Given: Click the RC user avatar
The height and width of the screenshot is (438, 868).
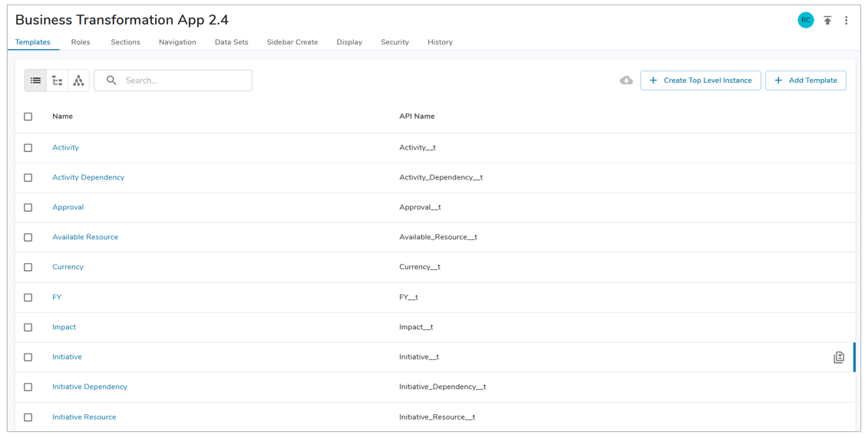Looking at the screenshot, I should tap(805, 21).
